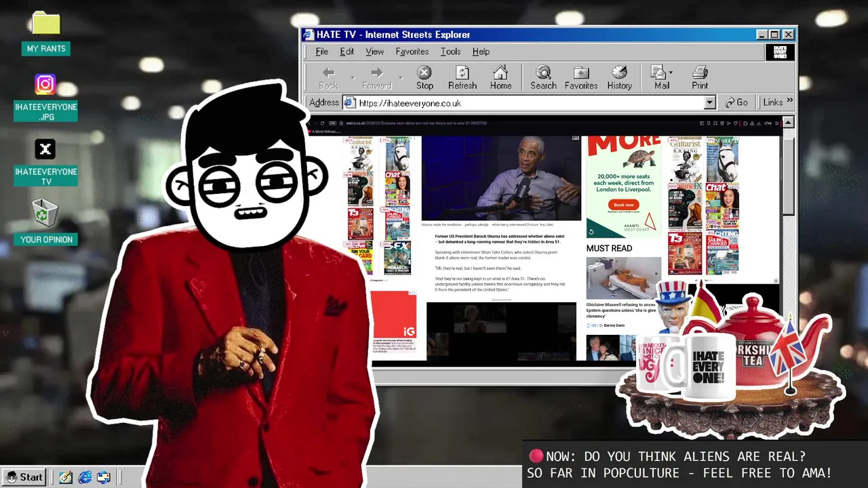Click the Forward toolbar button
The width and height of the screenshot is (868, 488).
tap(377, 78)
